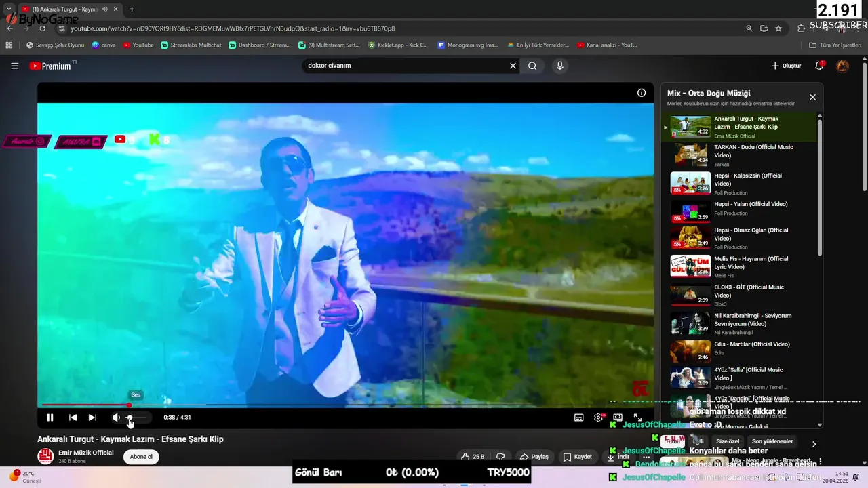This screenshot has height=488, width=868.
Task: Download the video with İndir
Action: (618, 457)
